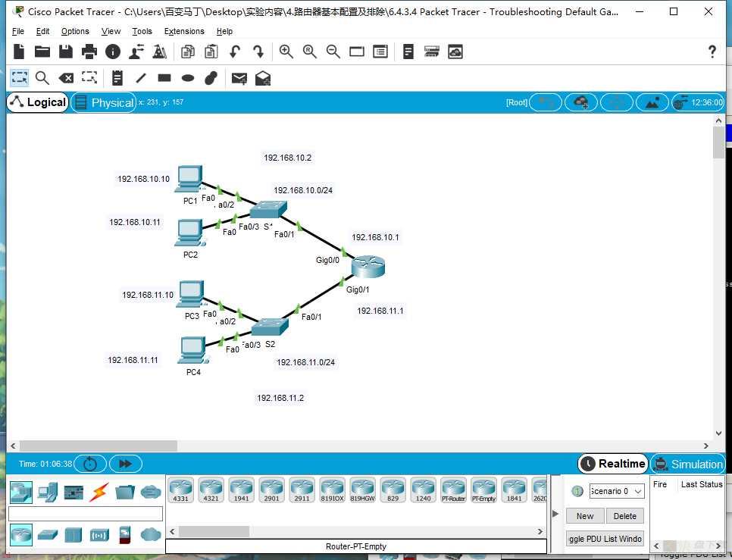Screen dimensions: 732x560
Task: Select the 4331 router model
Action: point(180,490)
